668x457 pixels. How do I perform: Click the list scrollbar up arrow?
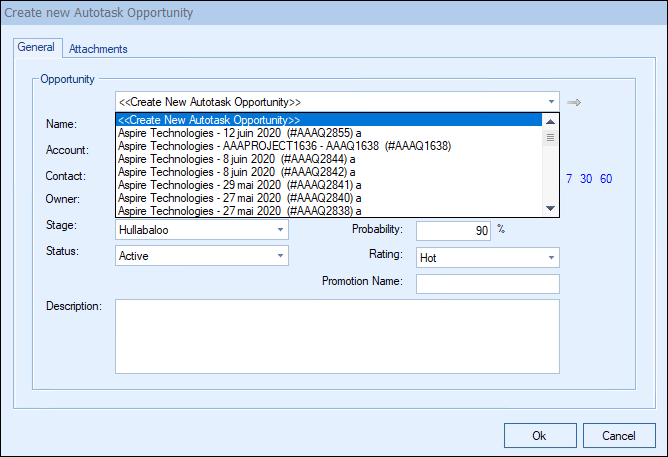point(550,122)
